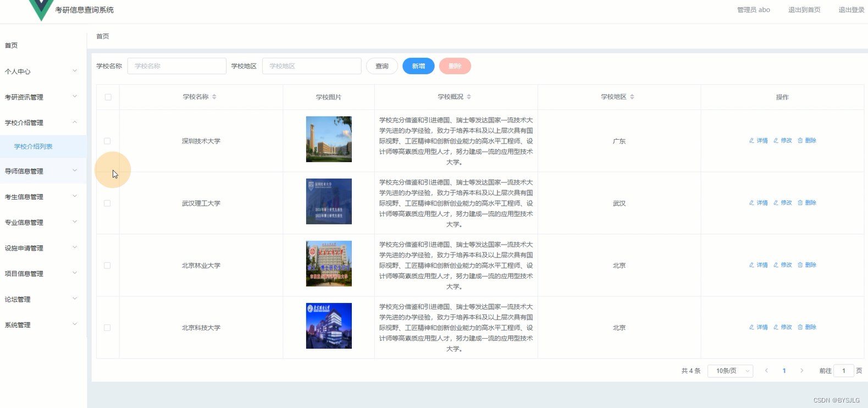Screen dimensions: 868x408
Task: Open the 武汉理工大学 school image
Action: tap(329, 201)
